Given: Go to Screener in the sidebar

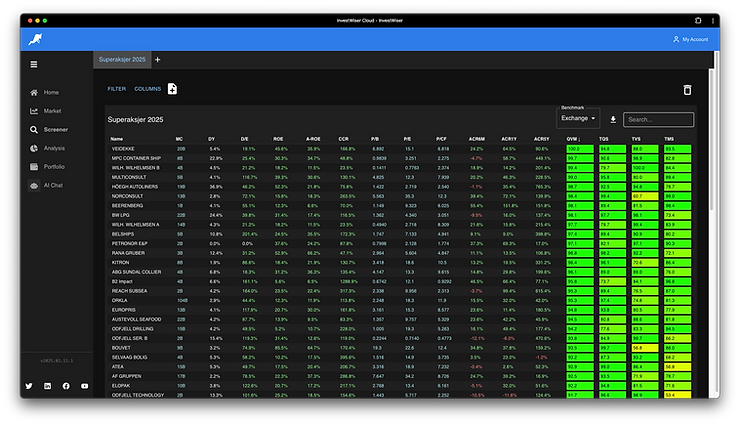Looking at the screenshot, I should [x=56, y=129].
